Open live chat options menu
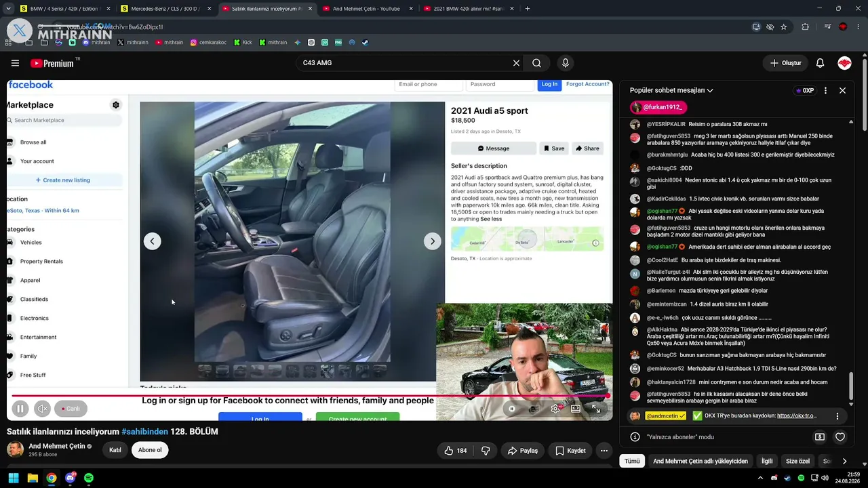This screenshot has height=488, width=868. [x=825, y=90]
